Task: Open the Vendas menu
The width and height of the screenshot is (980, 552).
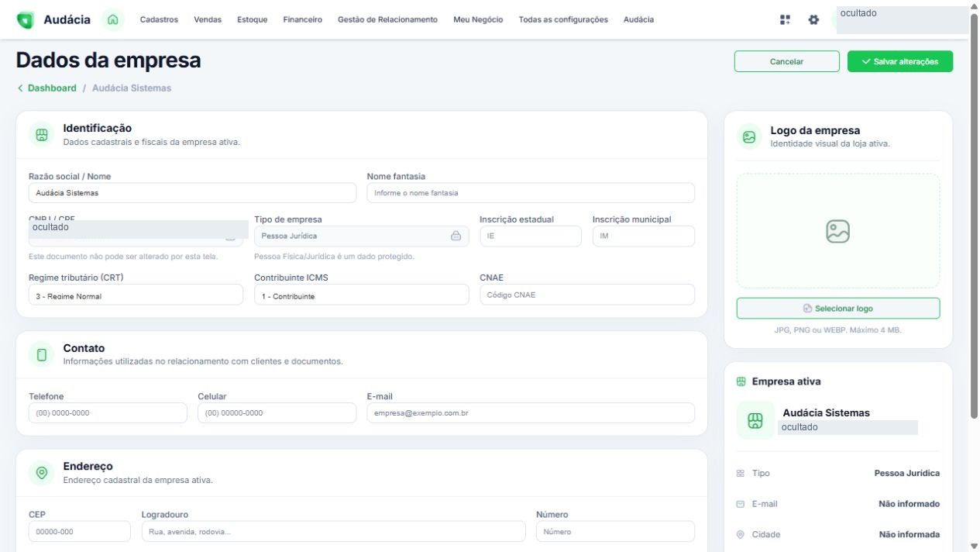Action: click(208, 20)
